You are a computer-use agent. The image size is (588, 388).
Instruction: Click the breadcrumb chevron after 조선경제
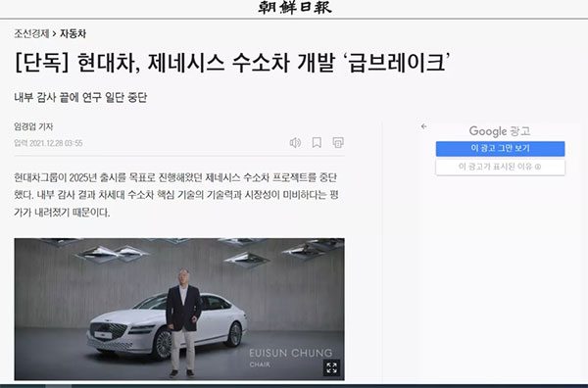[x=54, y=33]
